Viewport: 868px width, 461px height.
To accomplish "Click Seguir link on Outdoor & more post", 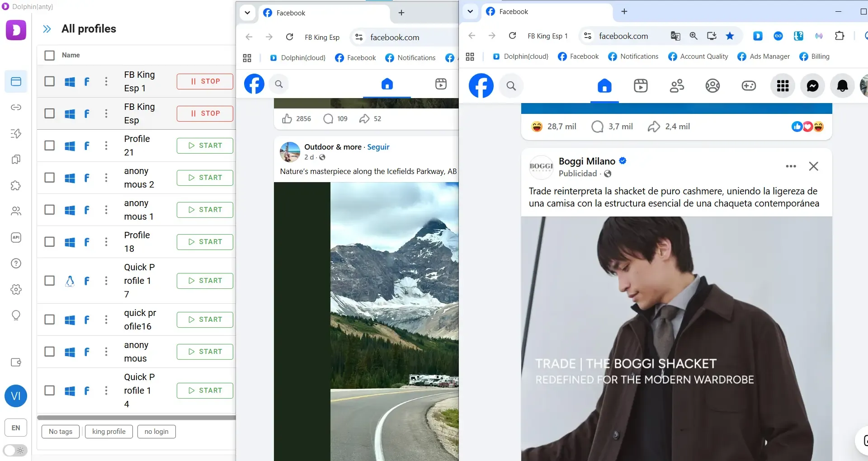I will pos(378,147).
